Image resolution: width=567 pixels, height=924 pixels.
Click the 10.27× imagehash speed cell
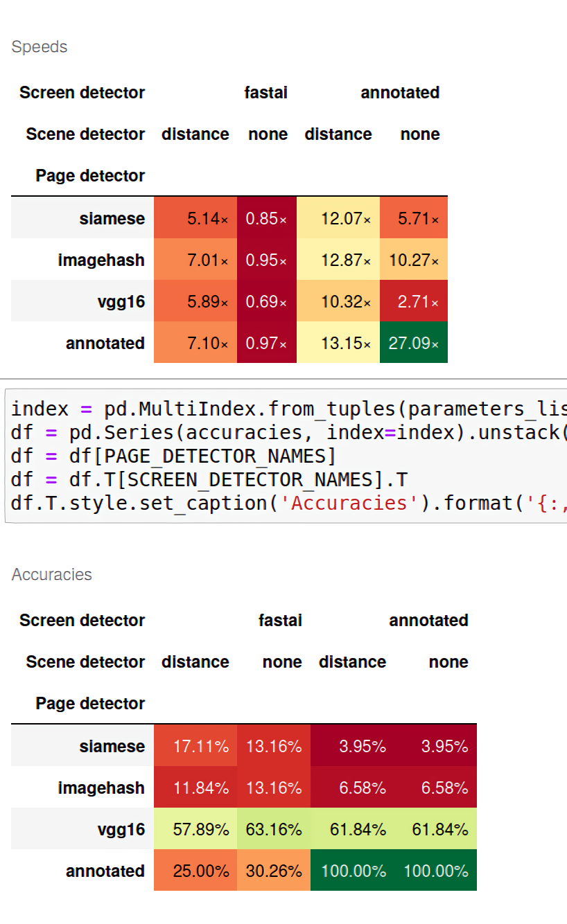(414, 259)
